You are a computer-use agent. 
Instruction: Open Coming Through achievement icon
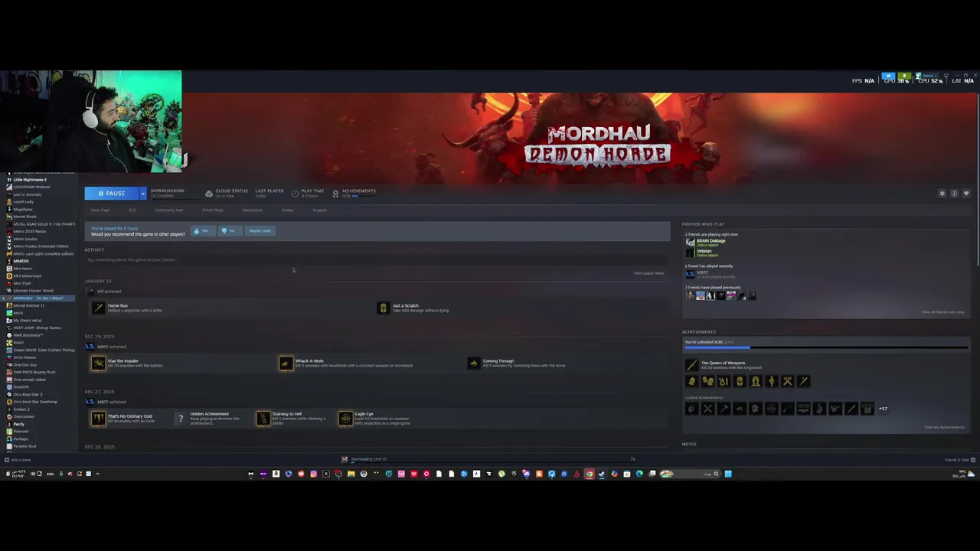pyautogui.click(x=473, y=363)
